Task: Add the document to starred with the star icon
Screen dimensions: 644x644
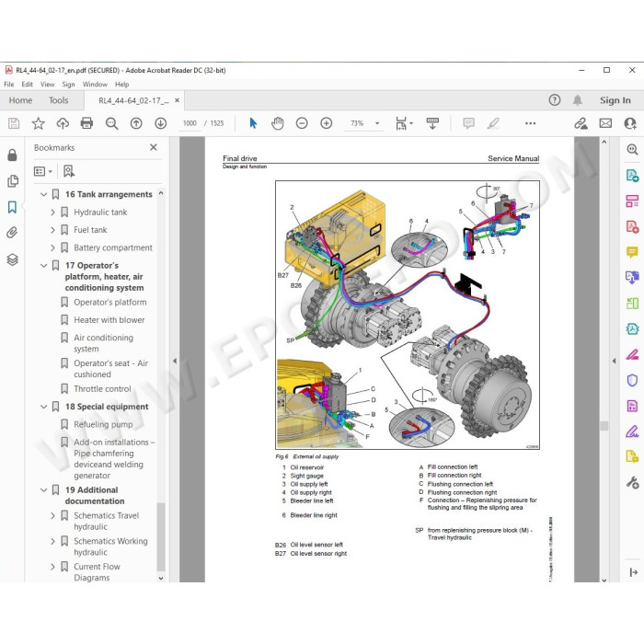Action: pos(39,123)
